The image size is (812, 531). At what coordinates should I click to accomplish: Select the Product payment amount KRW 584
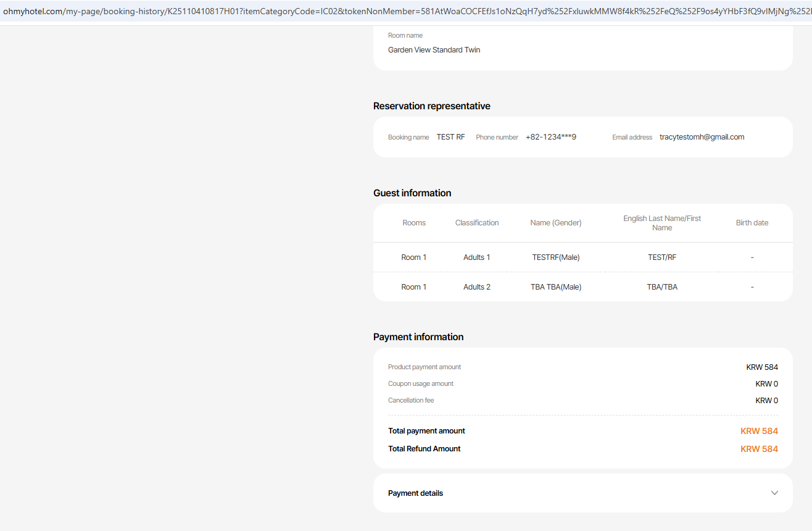point(762,367)
